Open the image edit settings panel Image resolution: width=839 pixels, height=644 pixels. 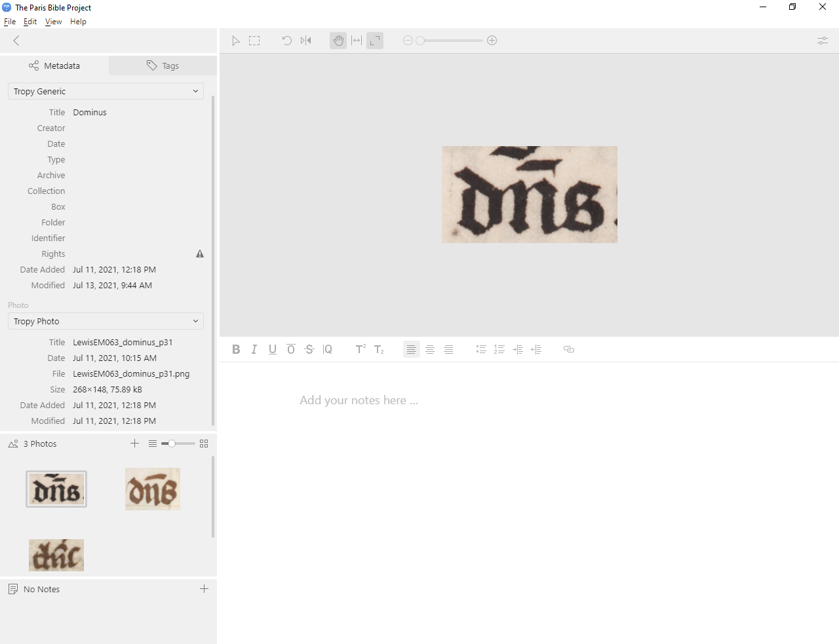click(822, 41)
